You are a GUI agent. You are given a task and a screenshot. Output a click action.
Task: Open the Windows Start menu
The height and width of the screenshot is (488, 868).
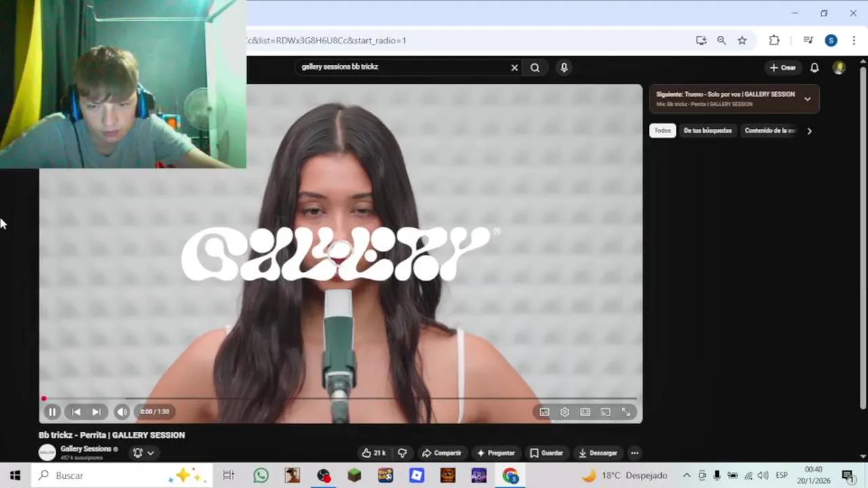click(15, 476)
